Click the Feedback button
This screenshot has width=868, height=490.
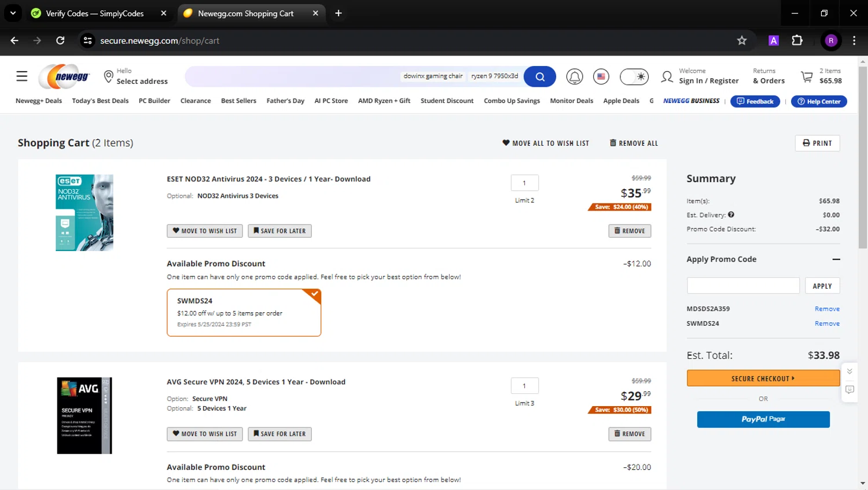755,101
